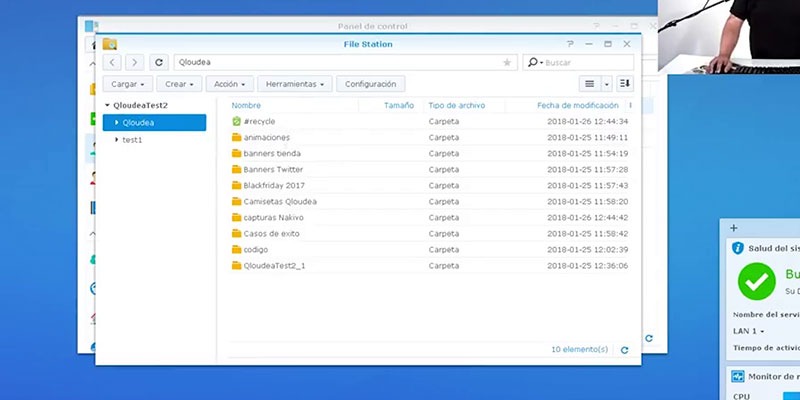This screenshot has width=800, height=400.
Task: Sort by Tipo de archivo column header
Action: click(457, 106)
